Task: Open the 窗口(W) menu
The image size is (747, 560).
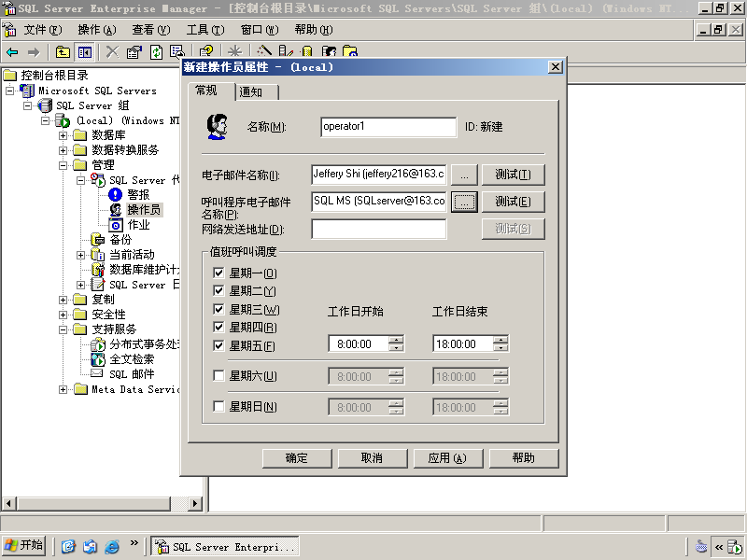Action: point(260,30)
